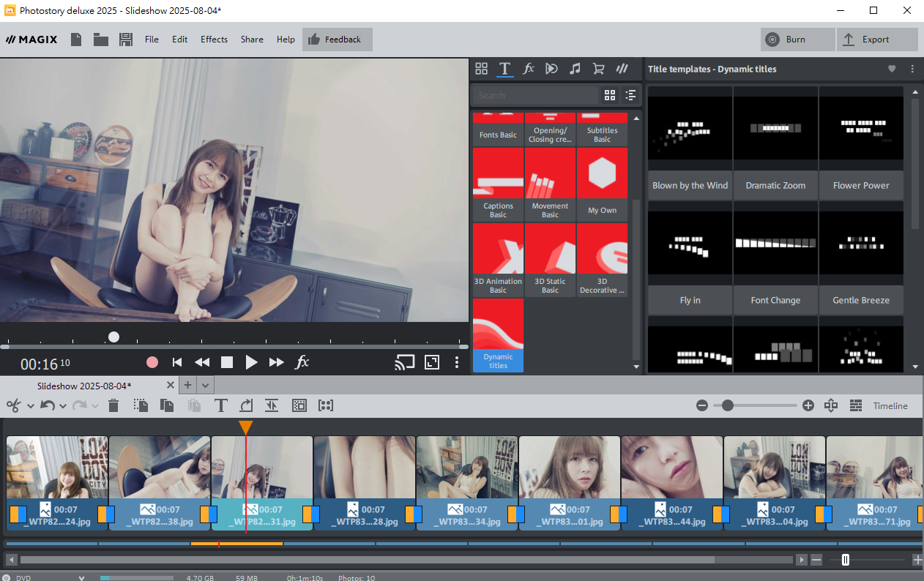
Task: Open the templates grid tab in media pool
Action: pos(481,69)
